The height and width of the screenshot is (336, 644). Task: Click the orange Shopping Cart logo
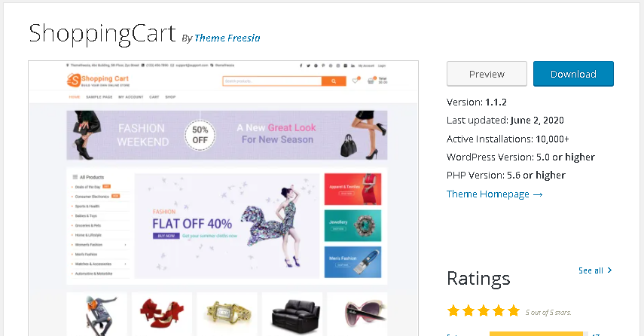coord(98,80)
